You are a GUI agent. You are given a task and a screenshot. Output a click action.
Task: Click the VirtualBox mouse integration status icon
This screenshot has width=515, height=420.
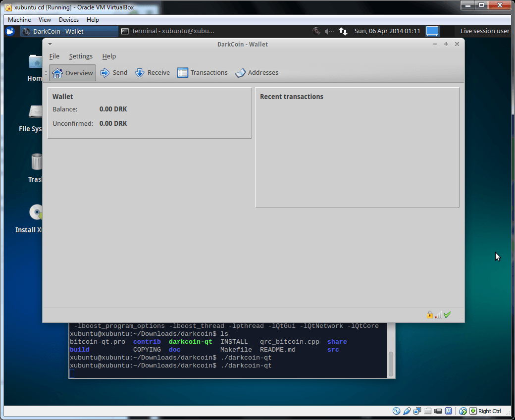[463, 411]
